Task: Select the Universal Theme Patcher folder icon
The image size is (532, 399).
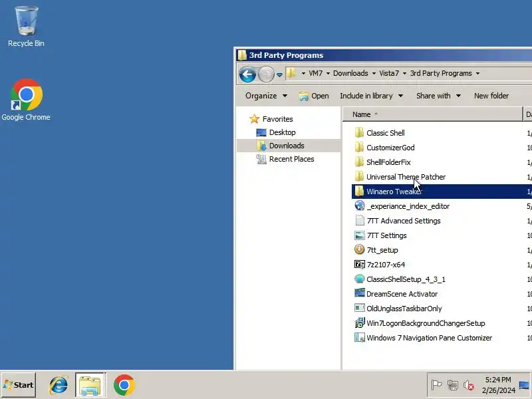Action: click(x=359, y=176)
